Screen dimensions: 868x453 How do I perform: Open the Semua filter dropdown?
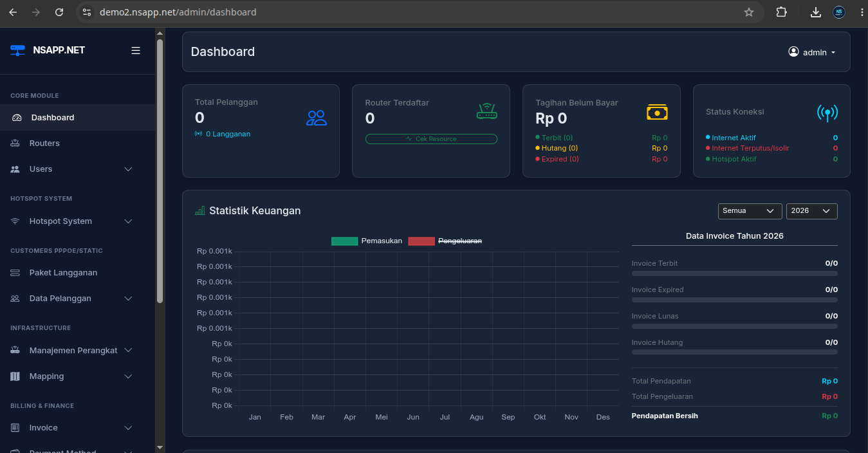[750, 211]
